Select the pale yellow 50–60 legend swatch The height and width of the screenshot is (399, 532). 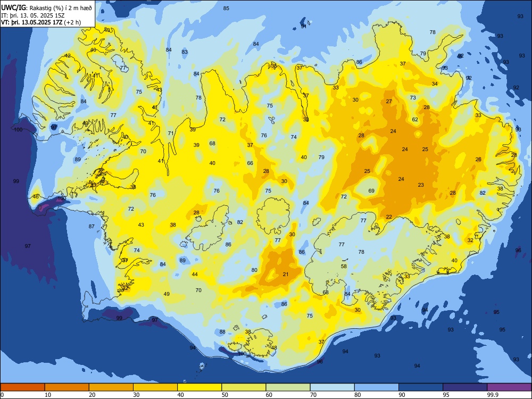click(x=244, y=387)
